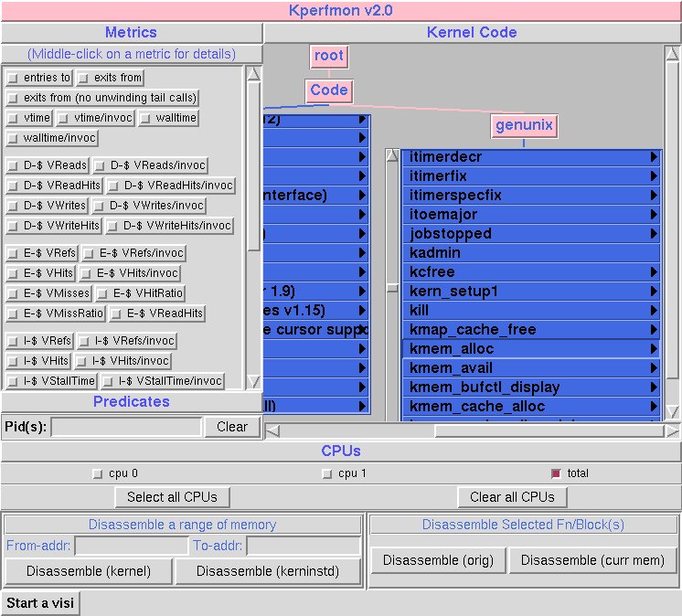Screen dimensions: 682x616
Task: Click the root node
Action: click(x=329, y=56)
